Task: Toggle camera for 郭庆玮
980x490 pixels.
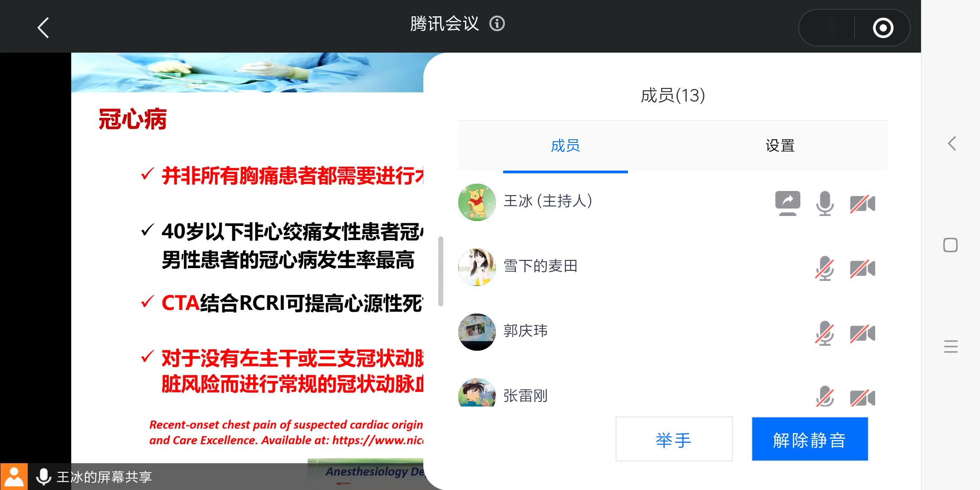Action: tap(862, 333)
